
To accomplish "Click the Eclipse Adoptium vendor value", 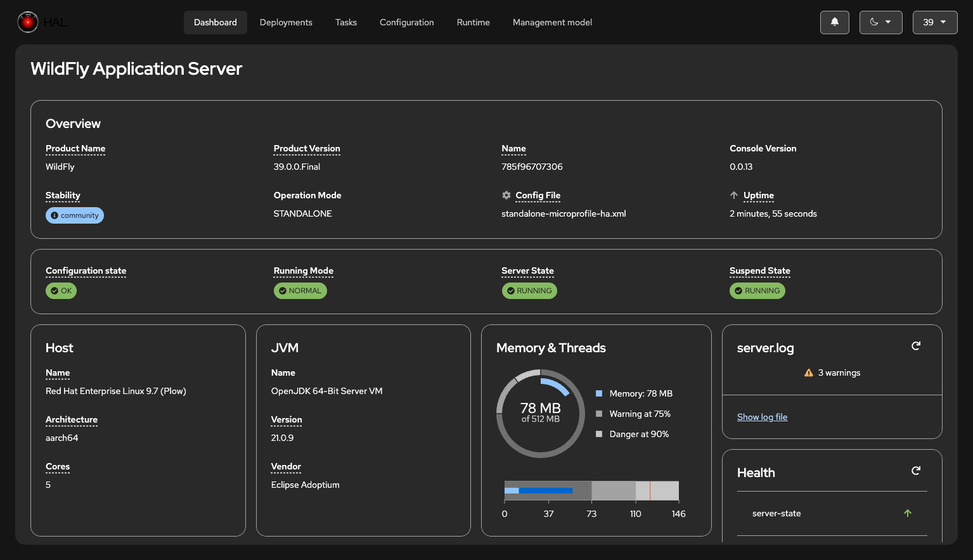I will [306, 485].
